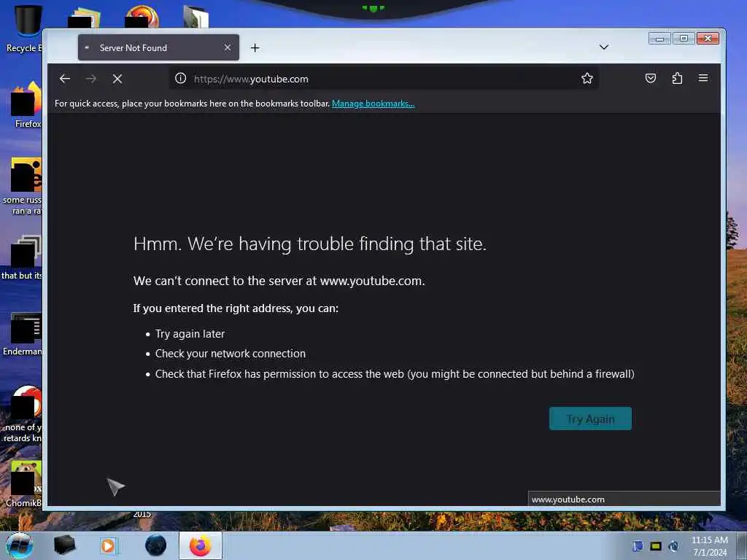
Task: Open site information icon in address bar
Action: [181, 78]
